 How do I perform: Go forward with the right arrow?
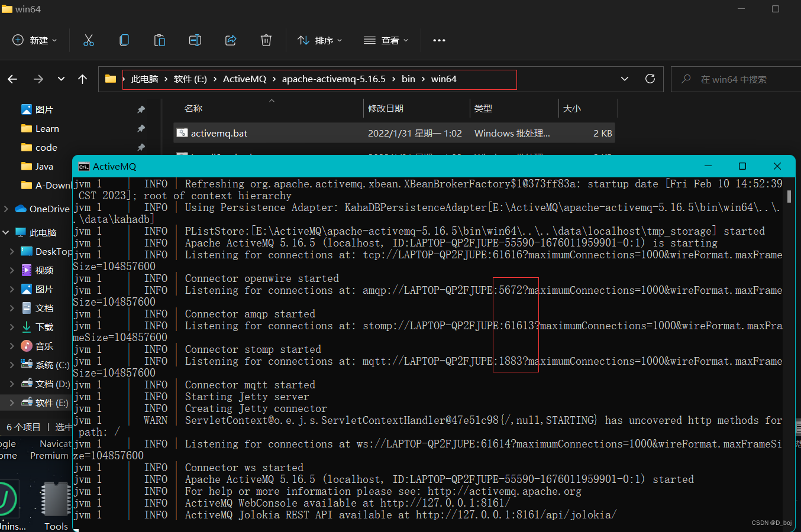point(38,79)
